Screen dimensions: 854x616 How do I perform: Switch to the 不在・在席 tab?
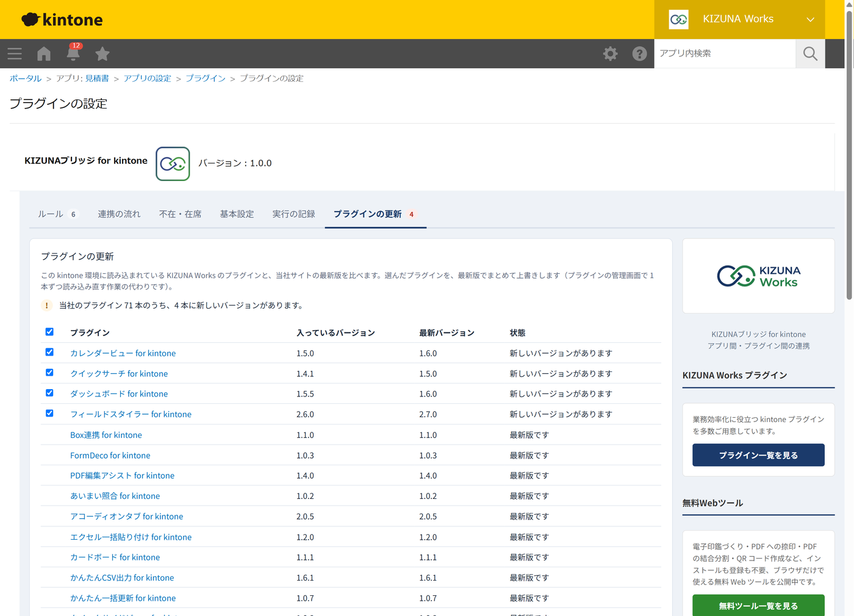pos(180,214)
